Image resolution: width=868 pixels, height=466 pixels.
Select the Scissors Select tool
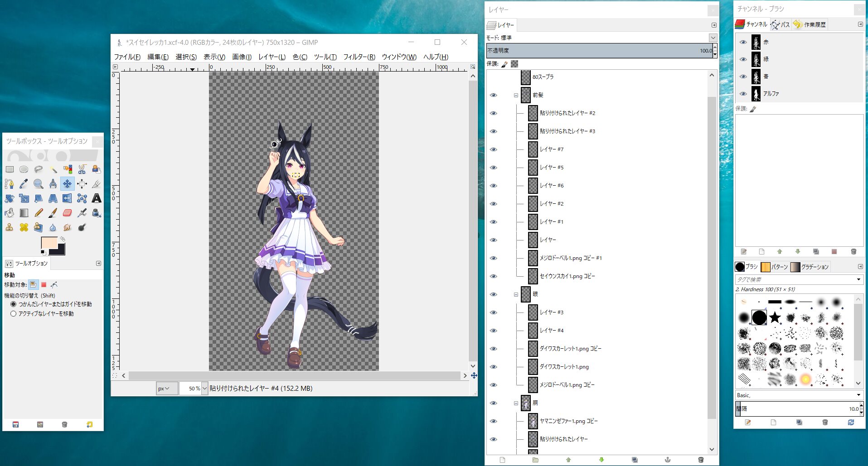pos(82,169)
